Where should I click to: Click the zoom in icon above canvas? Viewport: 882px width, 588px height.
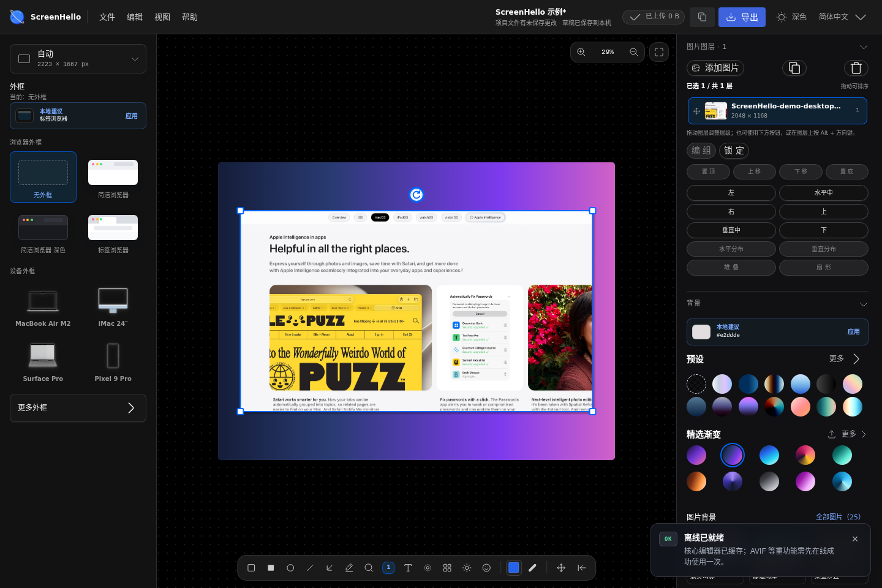click(581, 52)
